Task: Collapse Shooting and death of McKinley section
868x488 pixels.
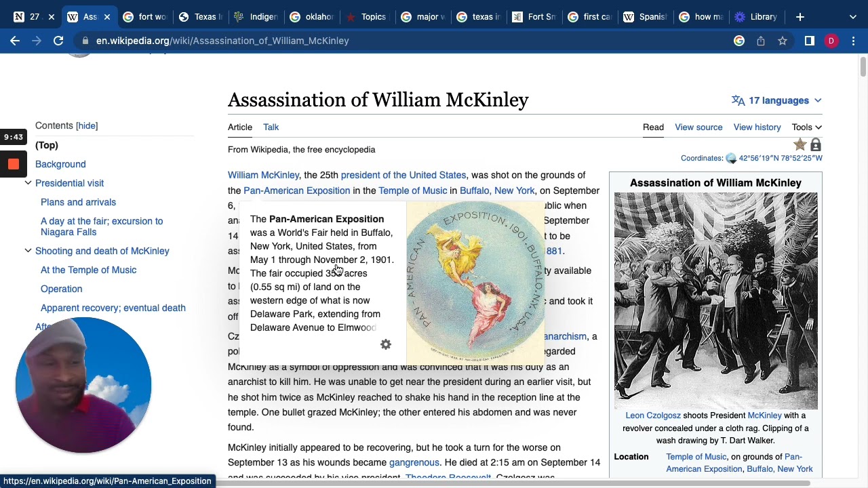Action: point(28,251)
